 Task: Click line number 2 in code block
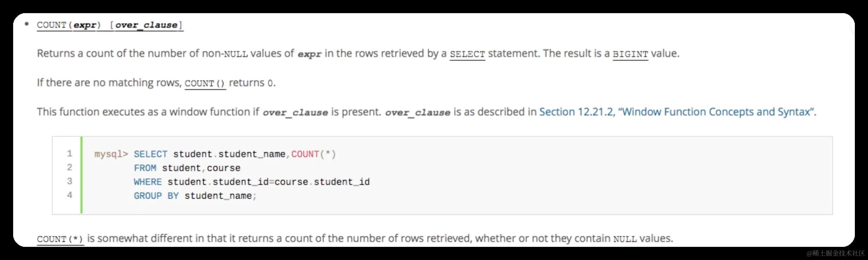(x=69, y=167)
